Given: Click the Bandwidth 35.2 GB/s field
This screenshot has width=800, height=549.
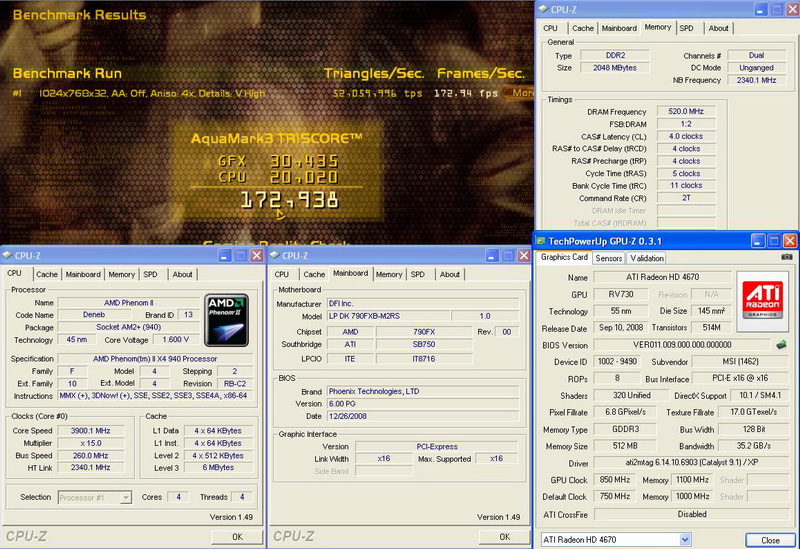Looking at the screenshot, I should tap(753, 445).
